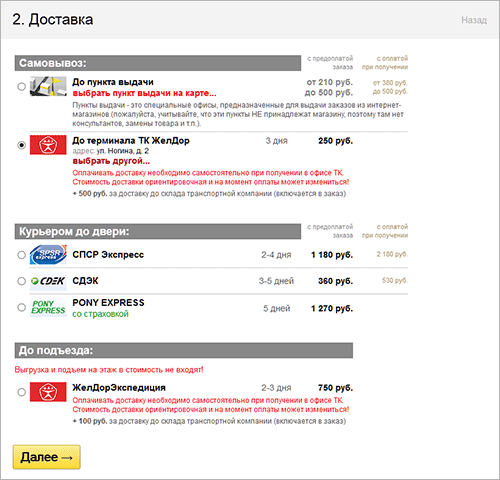Click the "Далее" yellow button
500x480 pixels.
click(x=47, y=457)
